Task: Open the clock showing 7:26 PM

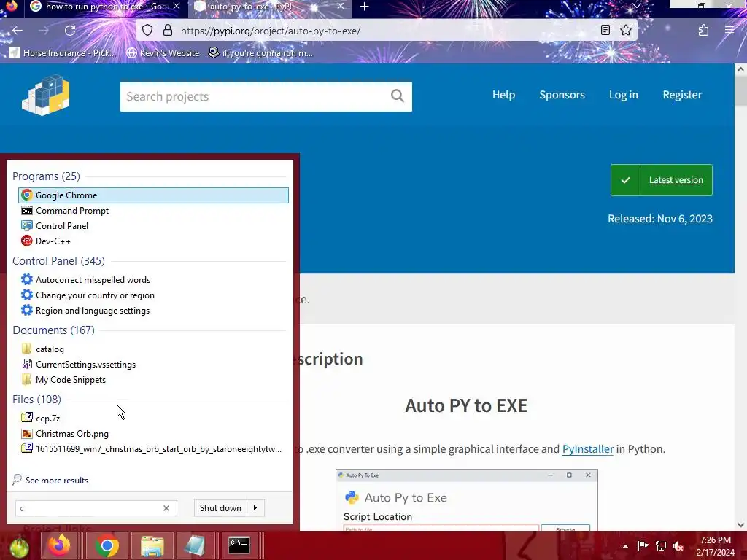Action: click(x=715, y=545)
